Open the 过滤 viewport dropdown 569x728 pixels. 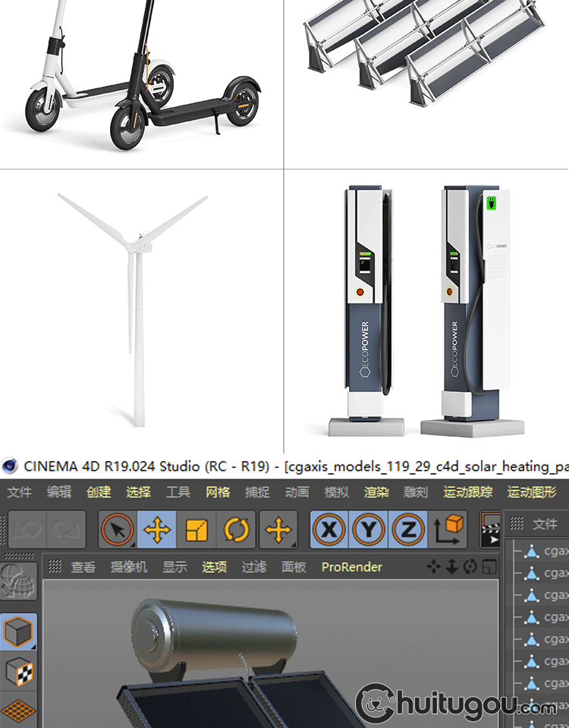[254, 566]
